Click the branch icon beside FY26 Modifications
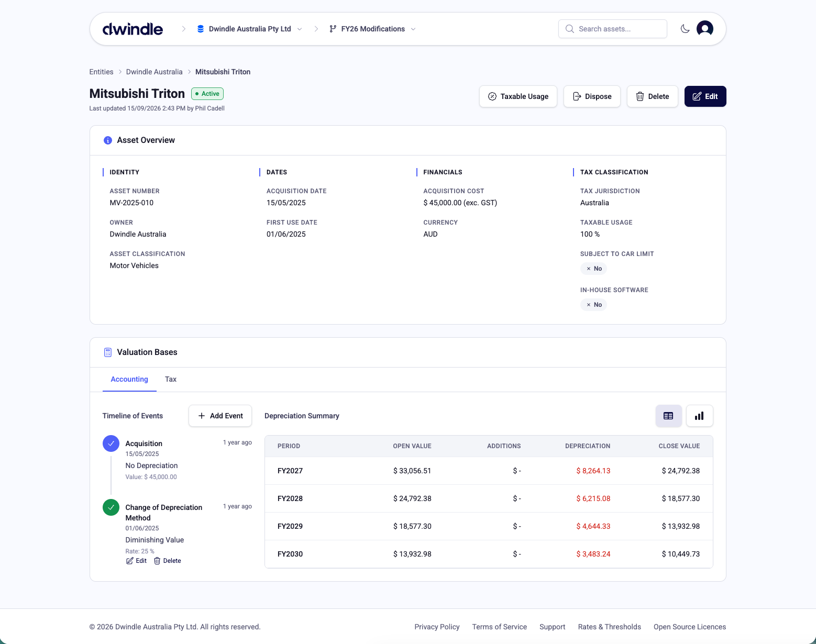This screenshot has height=644, width=816. [x=333, y=29]
